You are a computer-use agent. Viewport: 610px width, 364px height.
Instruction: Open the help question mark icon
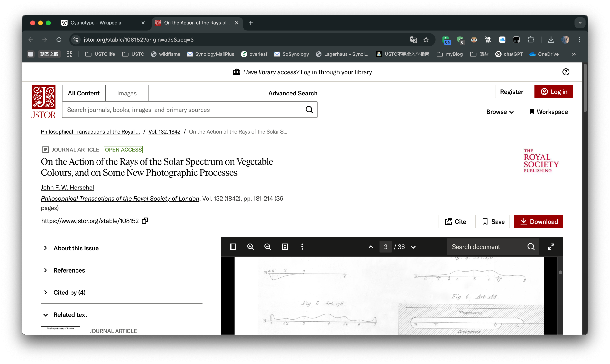tap(566, 72)
